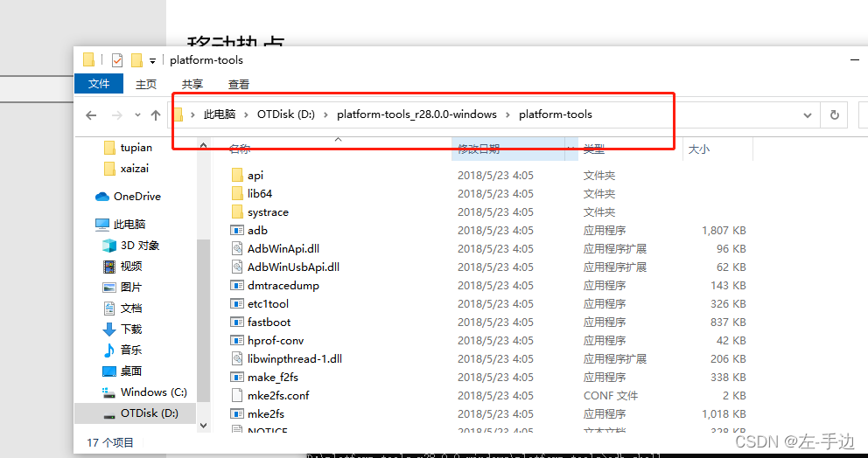Click the 837 KB size cell
868x458 pixels.
[728, 322]
